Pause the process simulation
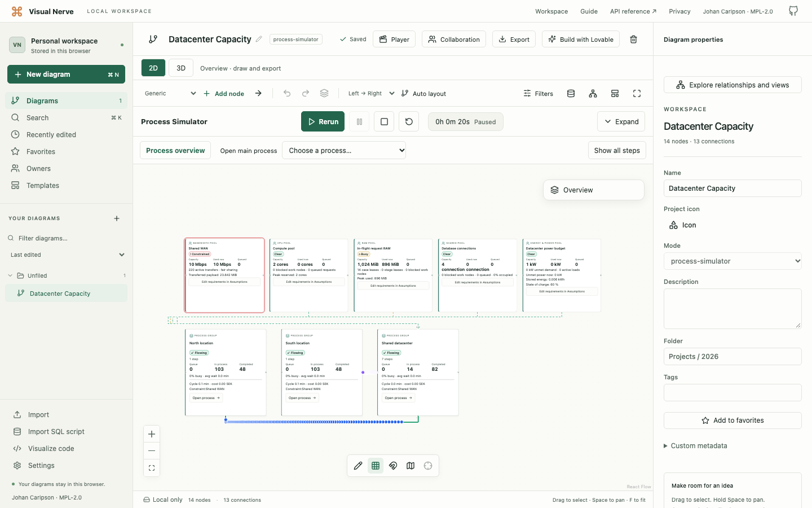812x508 pixels. coord(359,121)
